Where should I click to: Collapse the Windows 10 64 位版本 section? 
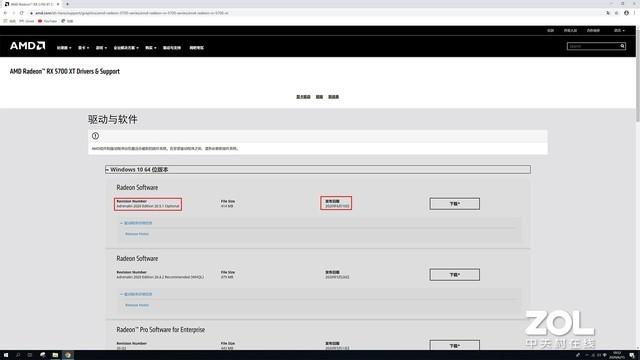(318, 169)
